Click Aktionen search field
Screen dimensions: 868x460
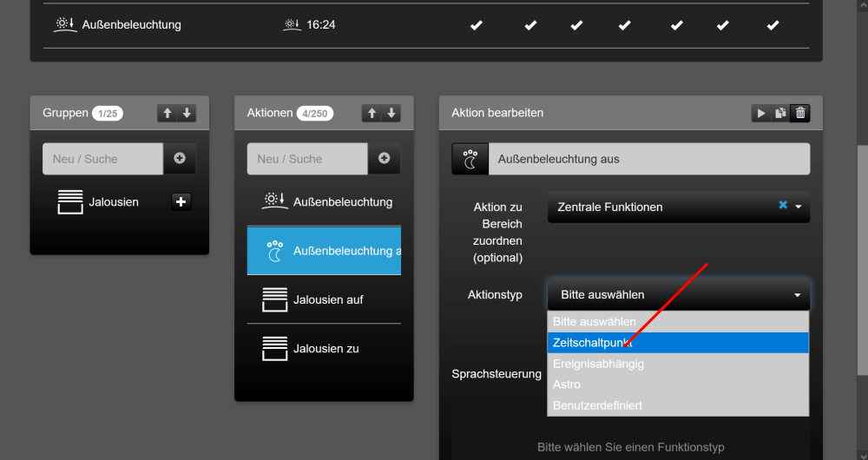pyautogui.click(x=307, y=159)
